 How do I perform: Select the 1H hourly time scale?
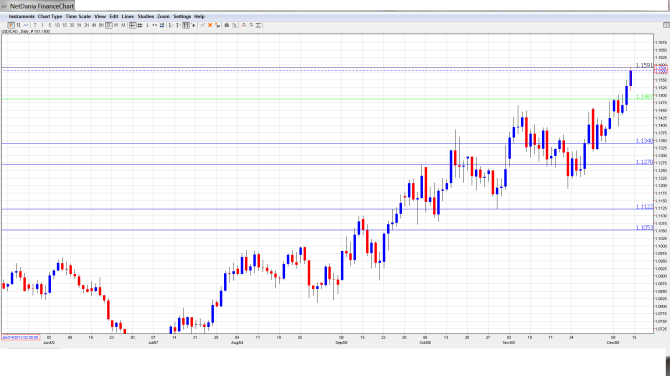[x=79, y=25]
